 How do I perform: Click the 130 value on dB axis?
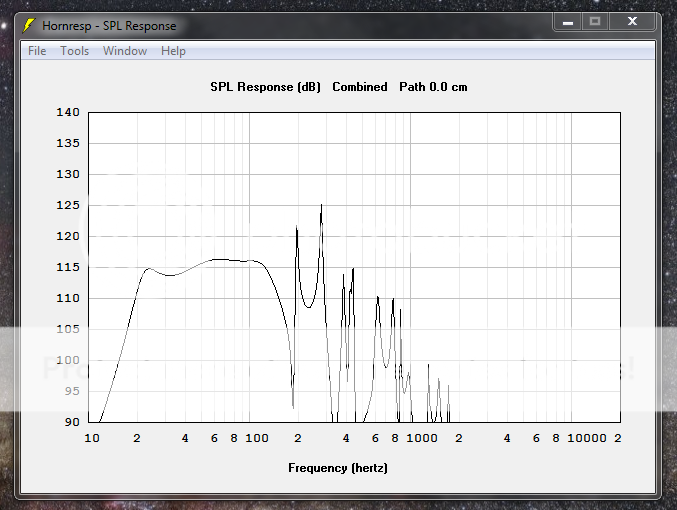pyautogui.click(x=68, y=174)
